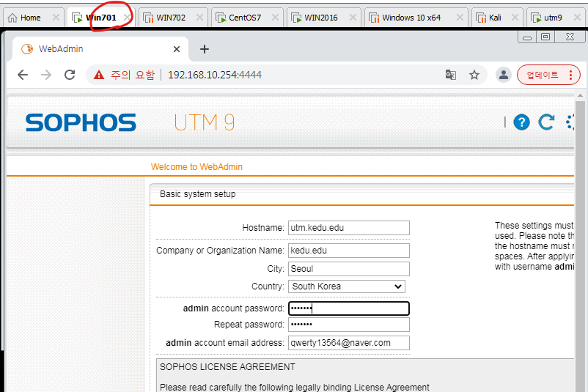
Task: Click the City field containing Seoul
Action: pos(349,269)
